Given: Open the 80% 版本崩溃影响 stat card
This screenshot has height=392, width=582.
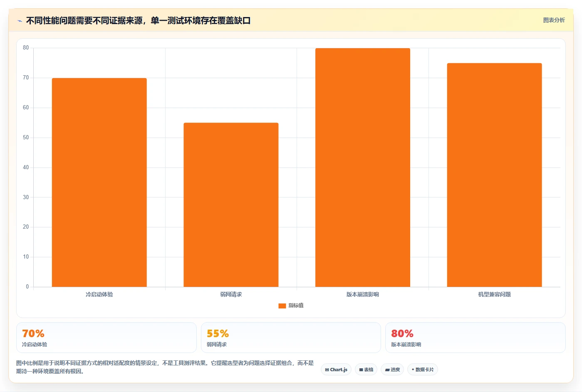Looking at the screenshot, I should click(476, 338).
